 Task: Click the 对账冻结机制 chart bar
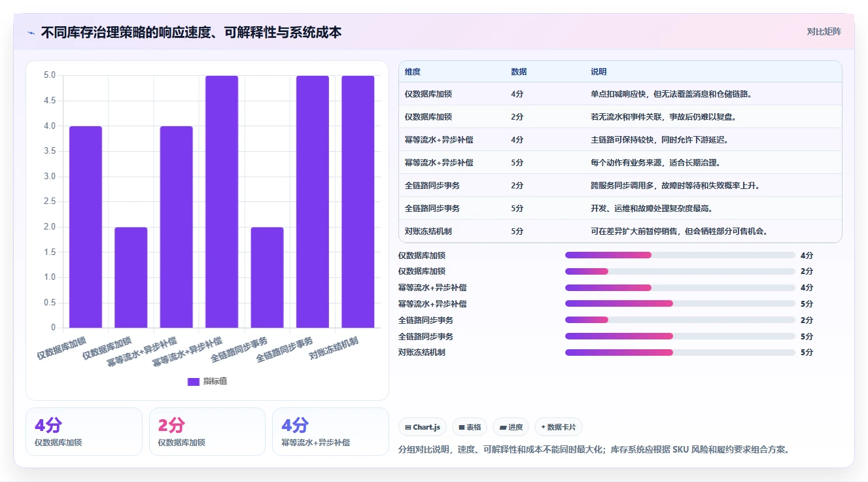tap(358, 201)
